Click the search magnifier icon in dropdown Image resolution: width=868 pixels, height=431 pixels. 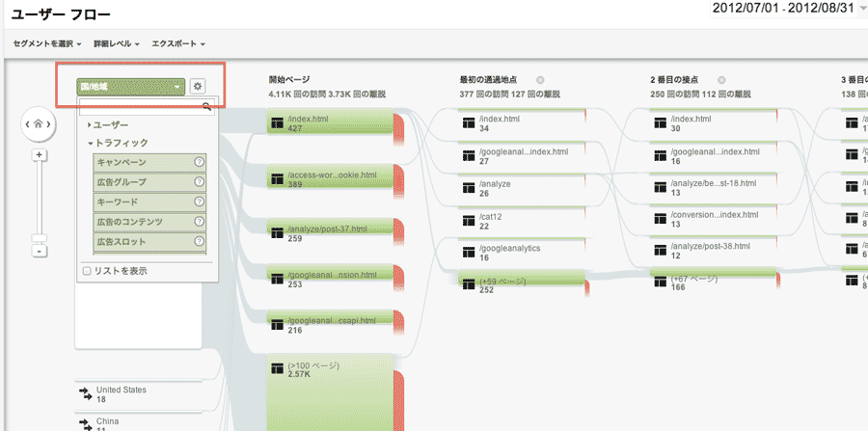[206, 107]
